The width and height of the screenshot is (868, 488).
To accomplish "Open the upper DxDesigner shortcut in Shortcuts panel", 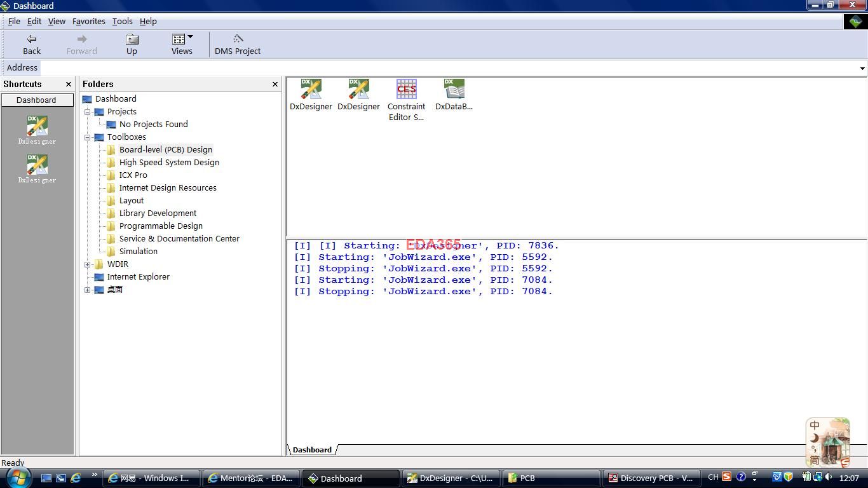I will pyautogui.click(x=37, y=130).
